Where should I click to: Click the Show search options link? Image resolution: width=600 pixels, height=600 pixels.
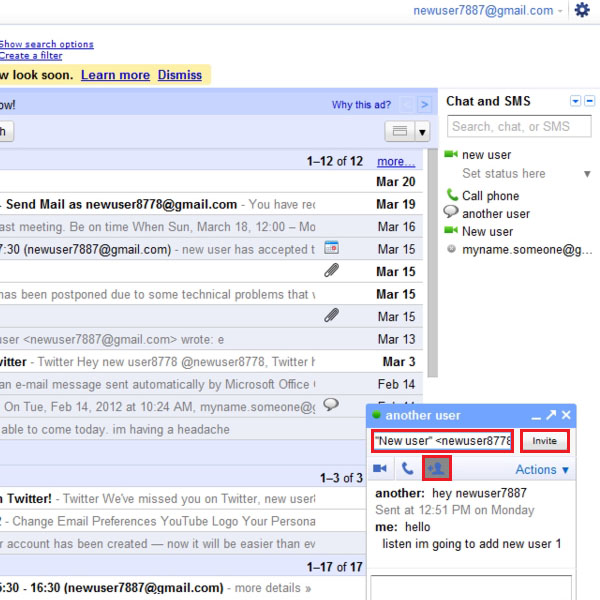(x=46, y=44)
